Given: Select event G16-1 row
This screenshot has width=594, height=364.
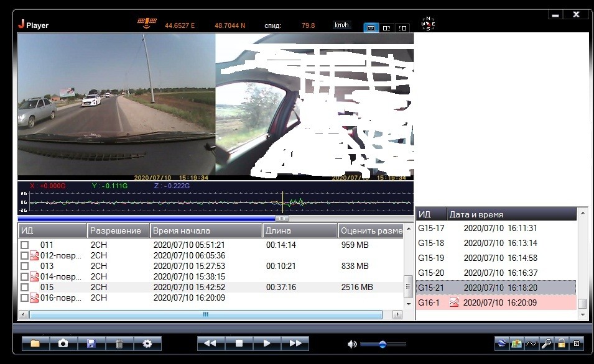Looking at the screenshot, I should click(496, 303).
